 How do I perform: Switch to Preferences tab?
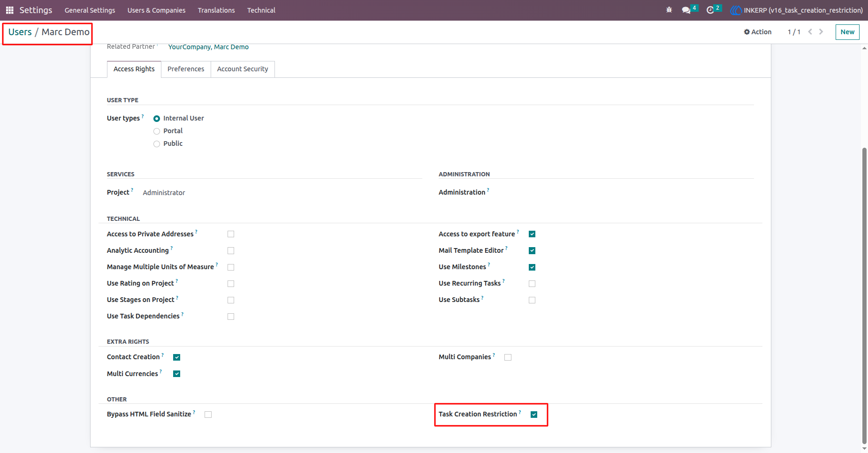click(x=186, y=69)
